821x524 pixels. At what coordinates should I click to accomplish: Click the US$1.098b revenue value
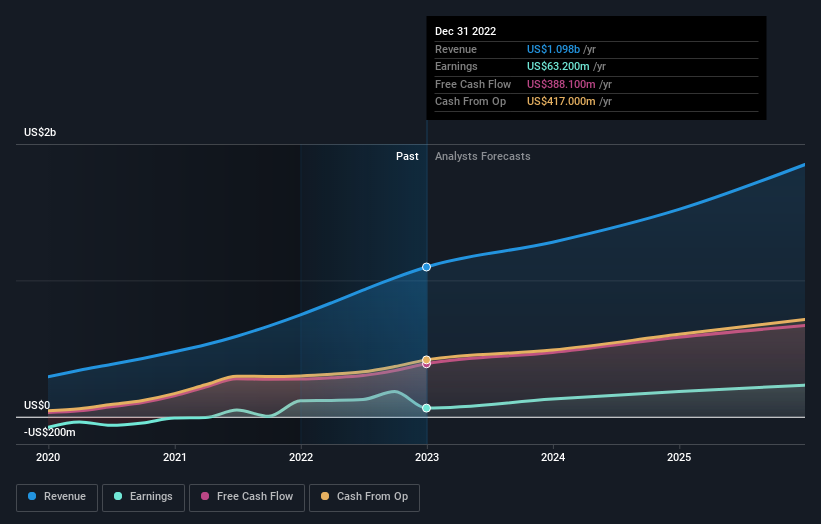coord(553,49)
